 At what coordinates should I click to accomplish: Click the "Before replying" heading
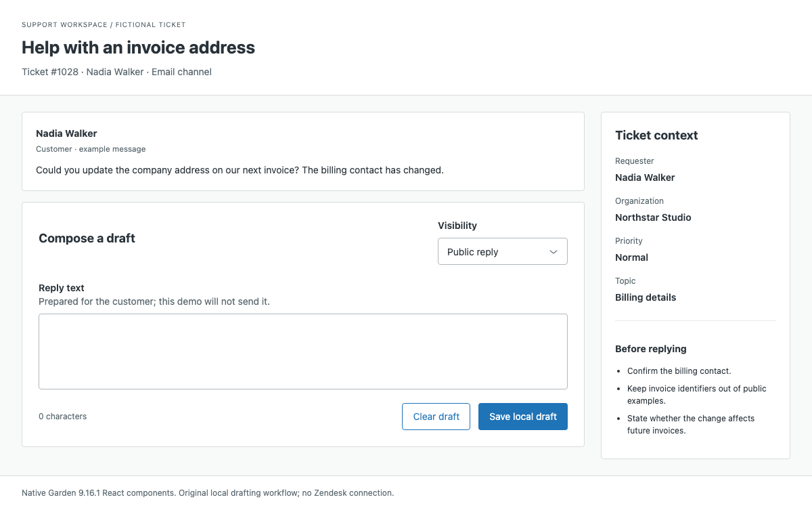(x=651, y=349)
